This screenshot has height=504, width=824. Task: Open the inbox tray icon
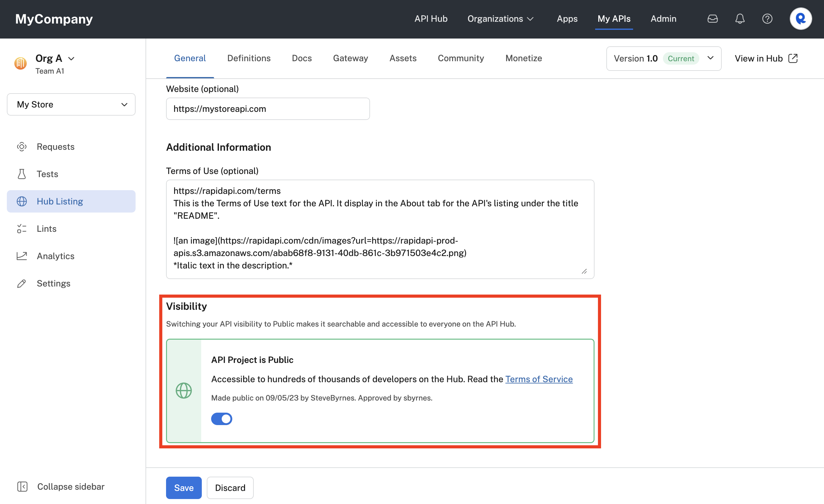click(x=712, y=19)
